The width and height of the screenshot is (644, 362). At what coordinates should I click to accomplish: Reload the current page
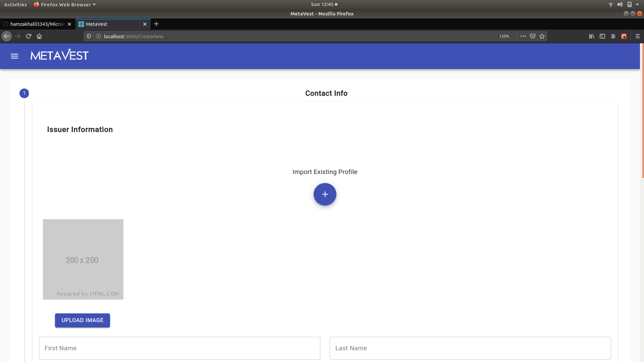29,36
